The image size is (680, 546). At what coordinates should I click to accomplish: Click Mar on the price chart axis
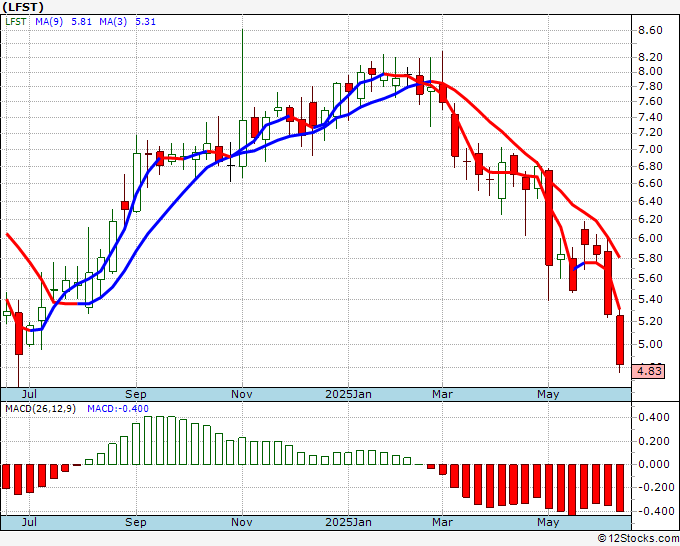click(442, 394)
